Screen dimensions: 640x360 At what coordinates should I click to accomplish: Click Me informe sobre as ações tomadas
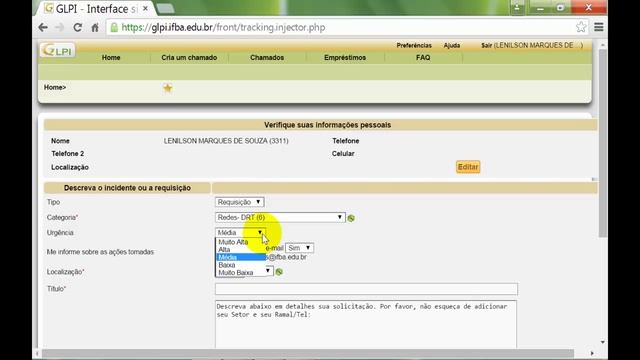(x=100, y=252)
